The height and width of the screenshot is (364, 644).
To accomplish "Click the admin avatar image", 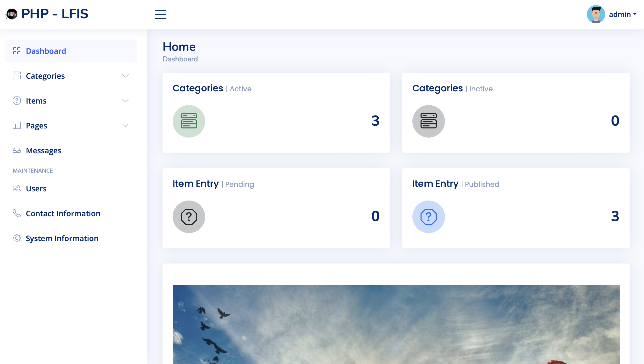I will [596, 14].
